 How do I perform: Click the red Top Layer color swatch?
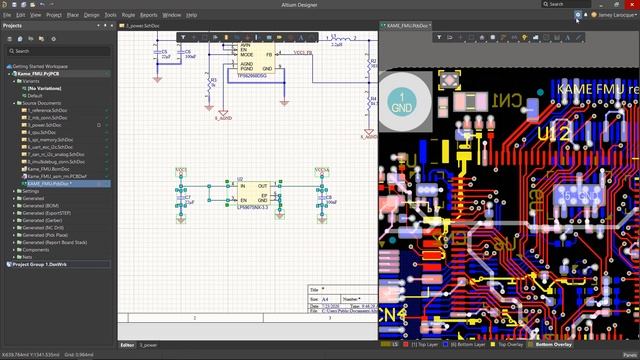[406, 344]
